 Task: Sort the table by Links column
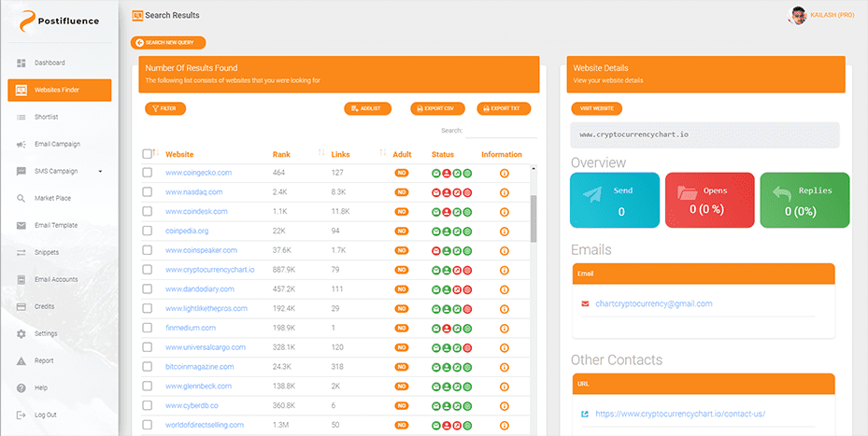coord(383,154)
